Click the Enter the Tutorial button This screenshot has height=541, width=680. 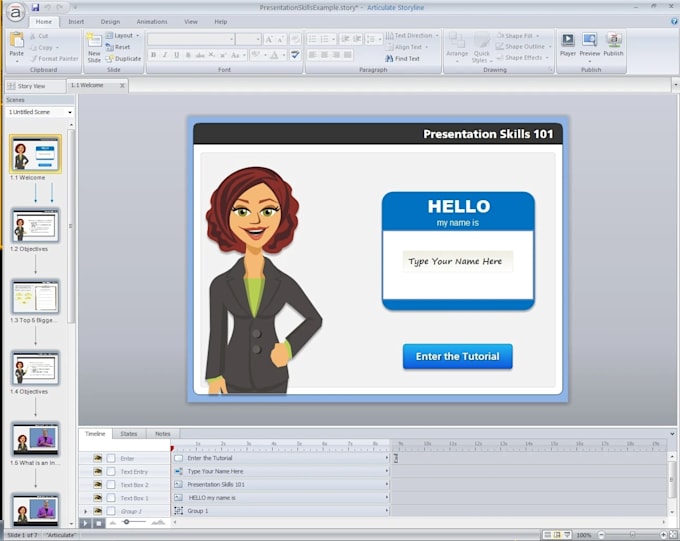[458, 356]
